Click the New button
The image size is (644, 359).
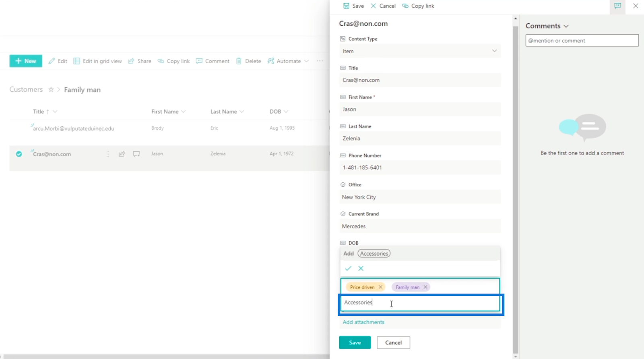tap(26, 61)
